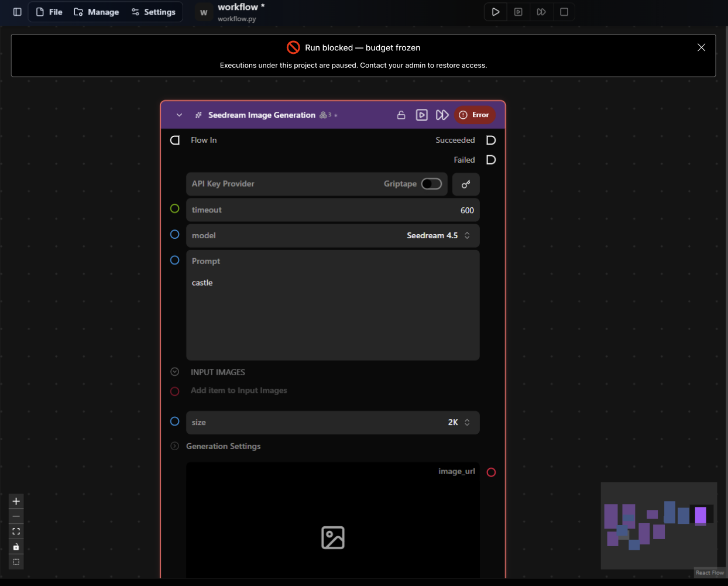The height and width of the screenshot is (586, 728).
Task: Click the fast-forward icon on the node header
Action: pyautogui.click(x=442, y=115)
